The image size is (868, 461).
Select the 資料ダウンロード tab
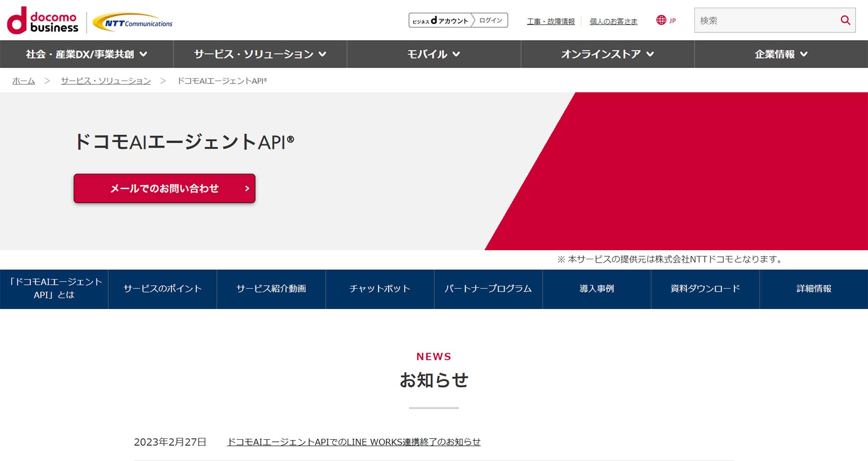point(705,289)
